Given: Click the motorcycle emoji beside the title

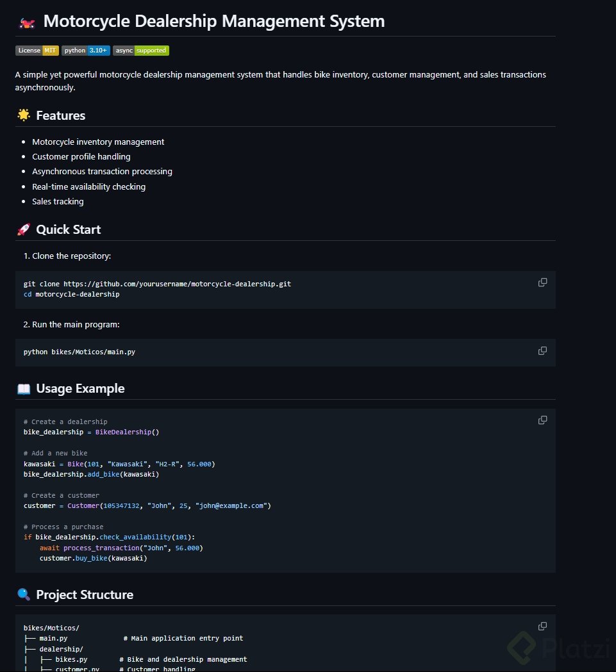Looking at the screenshot, I should click(26, 22).
